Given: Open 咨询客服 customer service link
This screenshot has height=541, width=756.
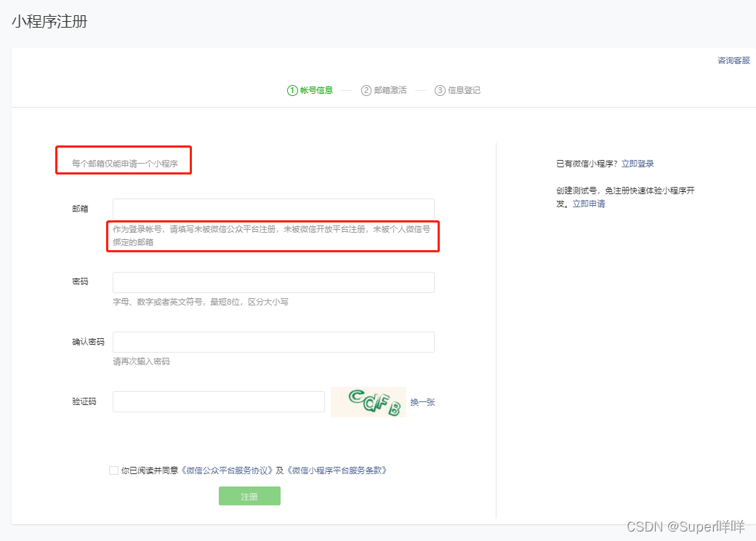Looking at the screenshot, I should click(x=733, y=60).
